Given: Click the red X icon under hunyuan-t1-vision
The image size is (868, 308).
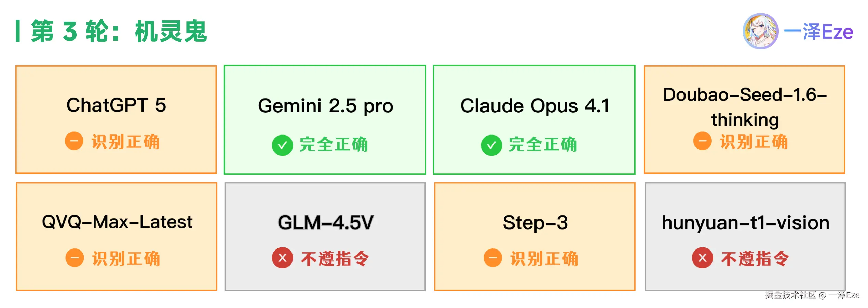Looking at the screenshot, I should pos(702,258).
